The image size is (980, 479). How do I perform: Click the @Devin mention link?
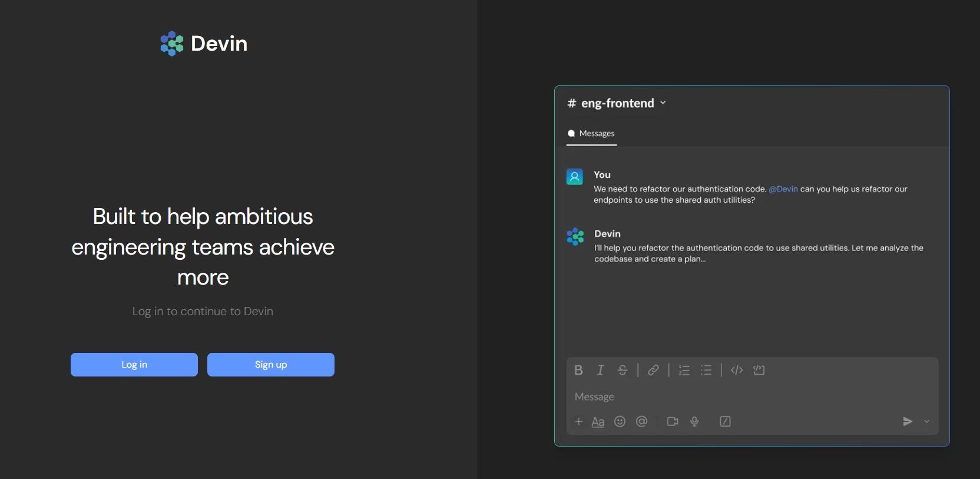pos(783,189)
